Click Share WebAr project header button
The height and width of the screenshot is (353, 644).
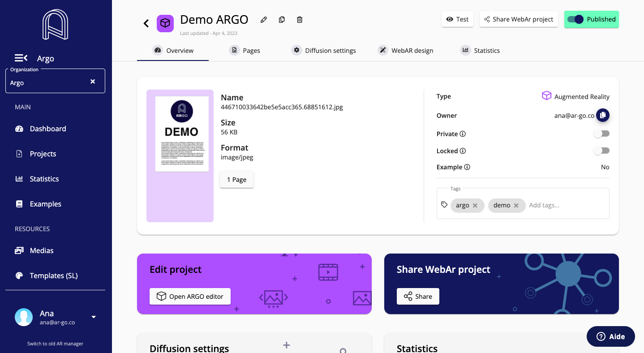[x=519, y=19]
